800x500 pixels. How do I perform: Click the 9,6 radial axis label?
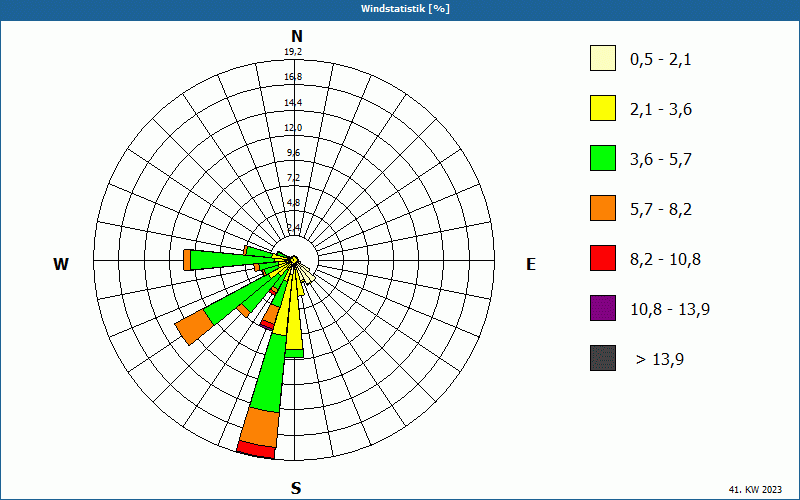(293, 153)
